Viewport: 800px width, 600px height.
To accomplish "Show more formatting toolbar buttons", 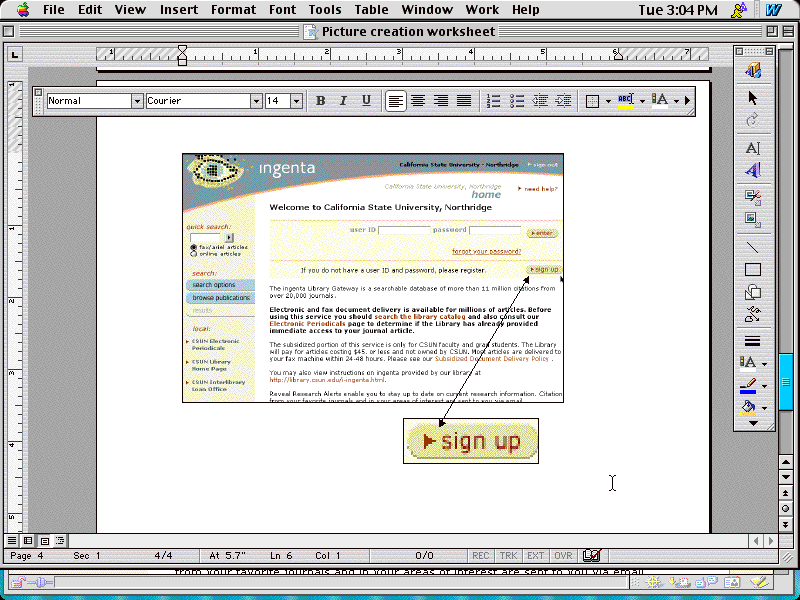I will [687, 101].
